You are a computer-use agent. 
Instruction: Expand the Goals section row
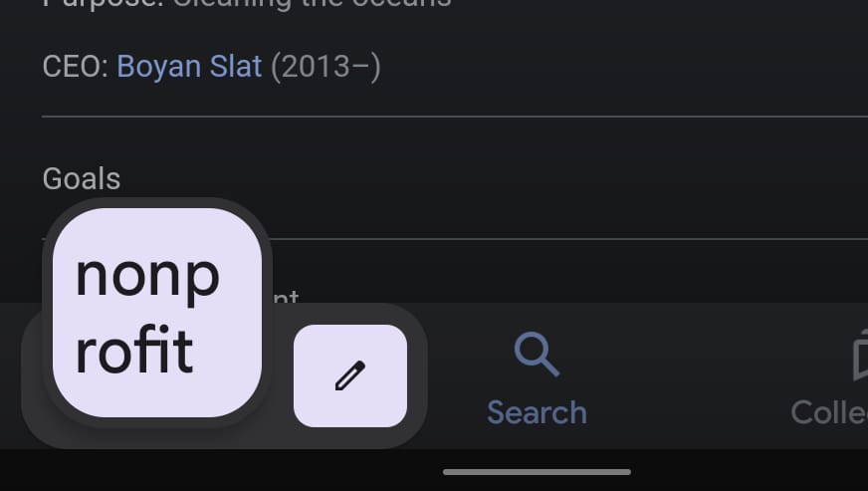tap(455, 178)
